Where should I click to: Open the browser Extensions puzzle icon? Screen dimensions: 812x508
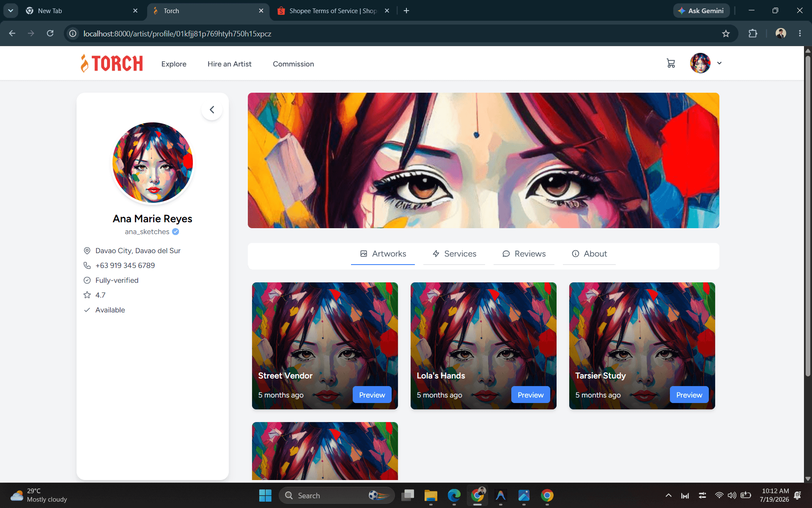coord(753,33)
